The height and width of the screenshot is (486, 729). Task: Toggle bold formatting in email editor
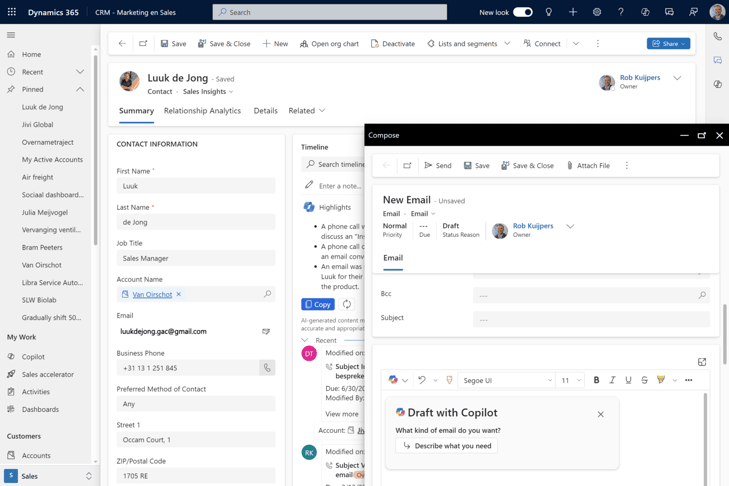click(x=596, y=380)
